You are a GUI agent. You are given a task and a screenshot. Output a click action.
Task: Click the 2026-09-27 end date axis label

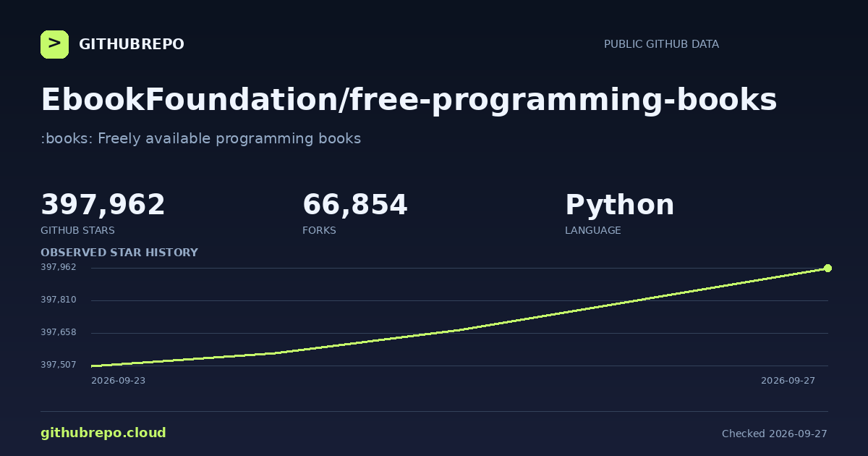[x=788, y=381]
